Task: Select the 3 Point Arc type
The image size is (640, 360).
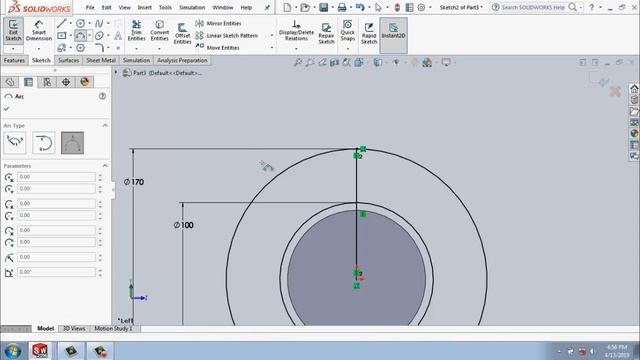Action: [x=72, y=142]
